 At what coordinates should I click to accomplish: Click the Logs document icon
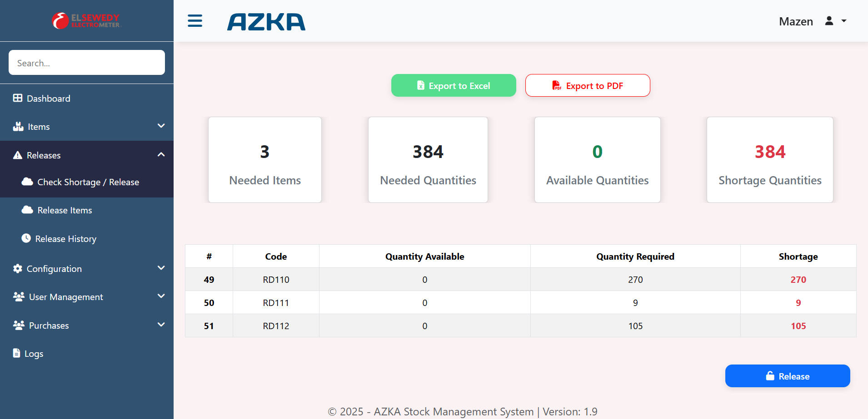point(17,353)
